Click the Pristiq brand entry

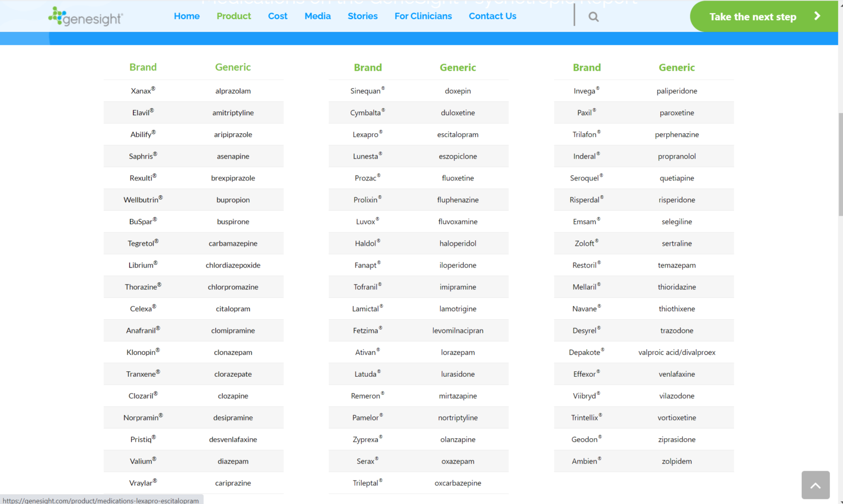[143, 439]
